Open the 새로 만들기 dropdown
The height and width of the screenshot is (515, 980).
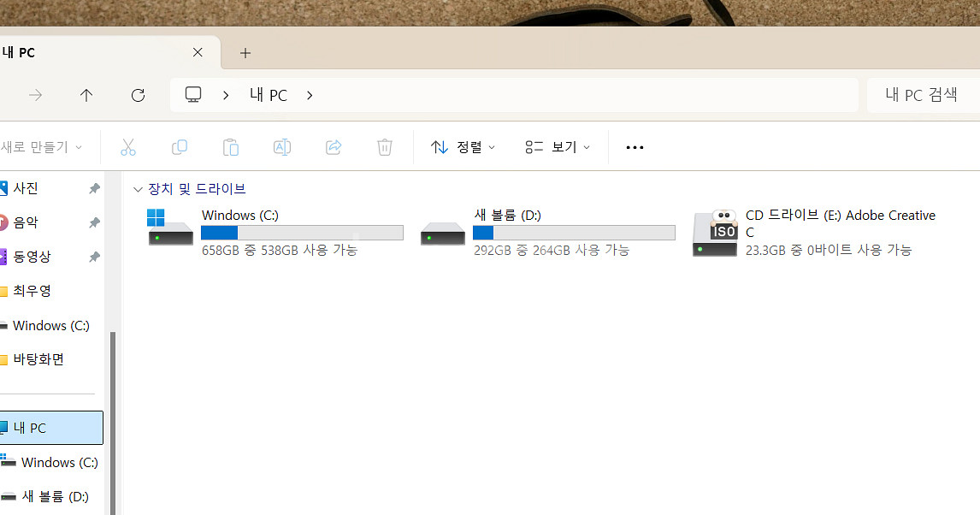[x=41, y=147]
